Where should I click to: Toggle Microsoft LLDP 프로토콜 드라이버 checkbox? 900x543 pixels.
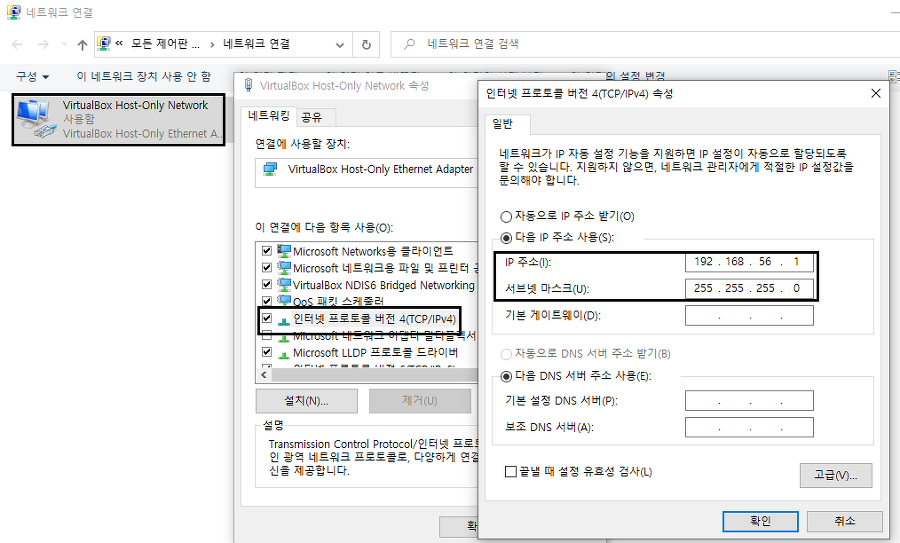[266, 352]
